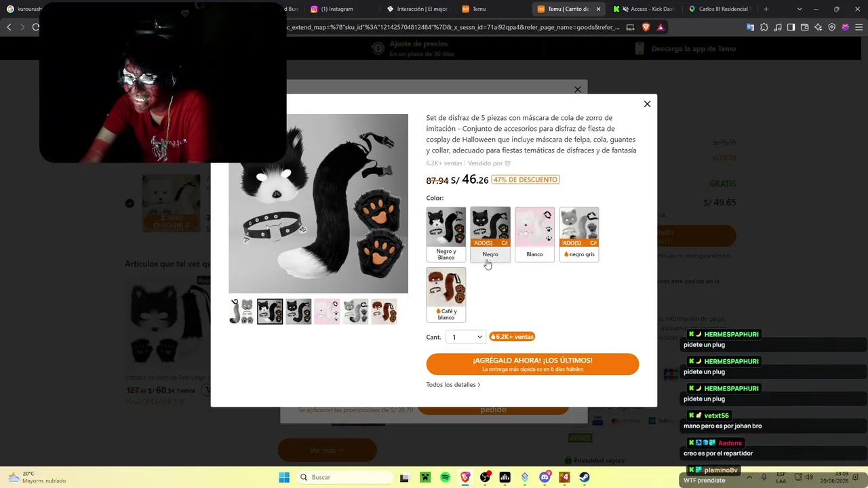Click the ¡AGRÉGALO AHORA! orange button
868x488 pixels.
click(532, 364)
